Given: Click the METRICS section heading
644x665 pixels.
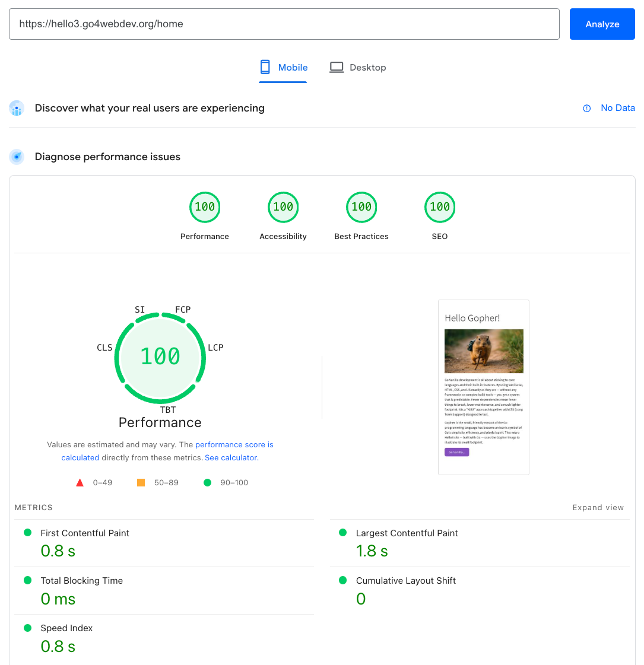Looking at the screenshot, I should (33, 508).
